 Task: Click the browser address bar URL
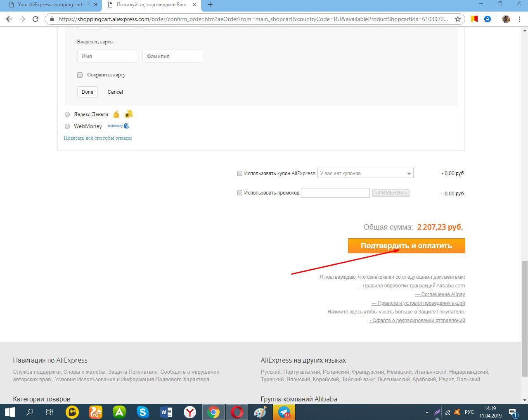253,19
